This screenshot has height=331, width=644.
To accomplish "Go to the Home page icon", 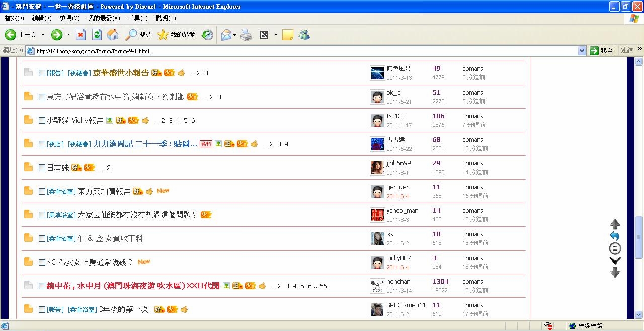I will click(x=113, y=35).
